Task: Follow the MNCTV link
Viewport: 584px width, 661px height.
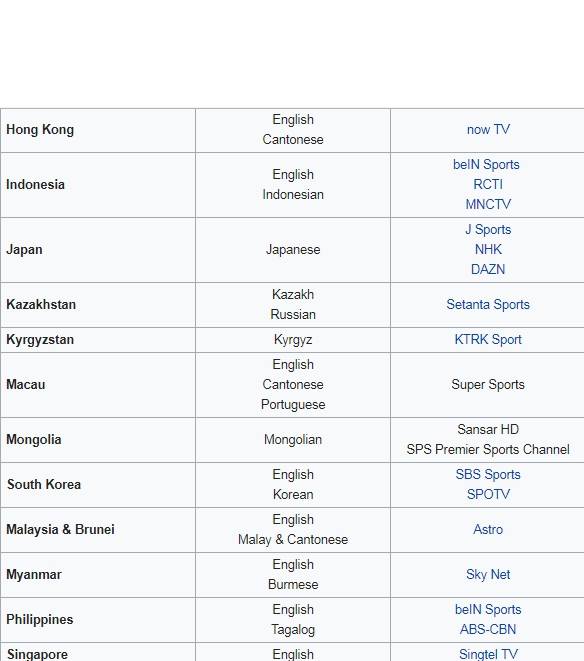Action: (488, 204)
